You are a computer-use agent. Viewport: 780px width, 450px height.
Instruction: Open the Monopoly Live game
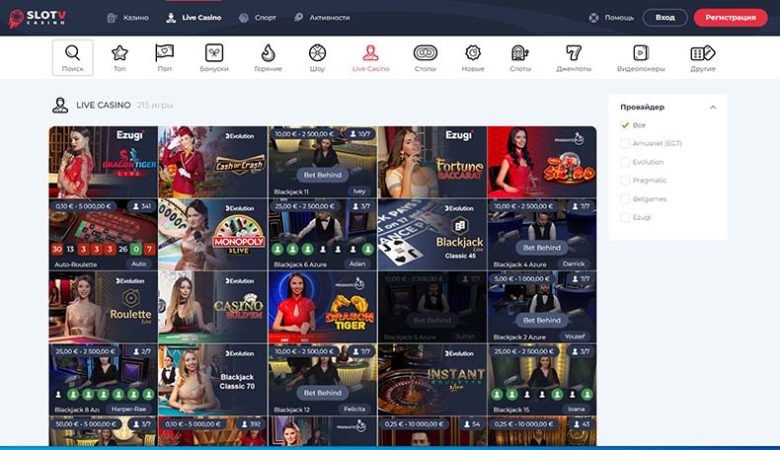click(x=213, y=235)
